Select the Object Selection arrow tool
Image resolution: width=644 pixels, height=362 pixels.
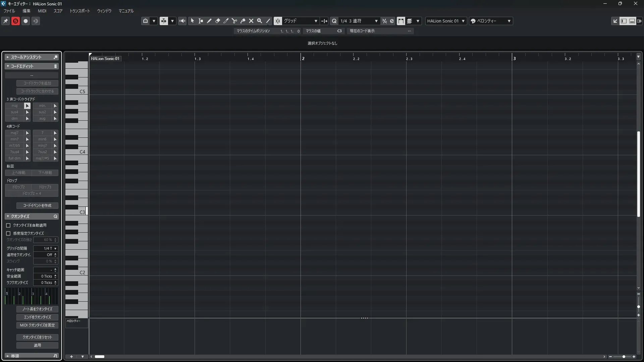192,21
